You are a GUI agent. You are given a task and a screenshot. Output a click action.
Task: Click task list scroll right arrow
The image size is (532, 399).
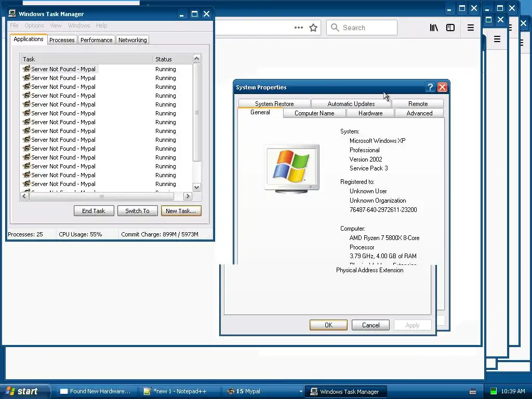pos(188,196)
